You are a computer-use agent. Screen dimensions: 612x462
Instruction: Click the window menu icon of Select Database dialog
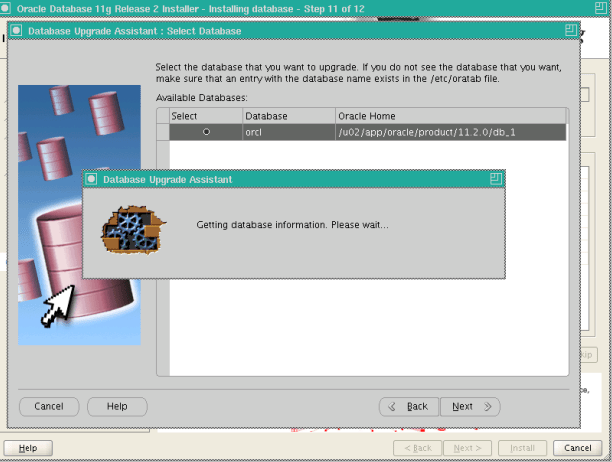(16, 30)
